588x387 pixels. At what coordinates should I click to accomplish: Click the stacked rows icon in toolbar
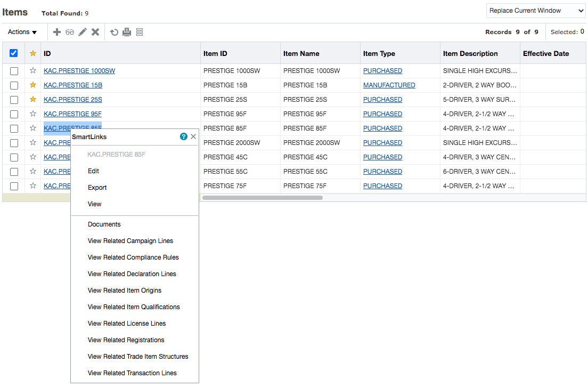click(140, 32)
